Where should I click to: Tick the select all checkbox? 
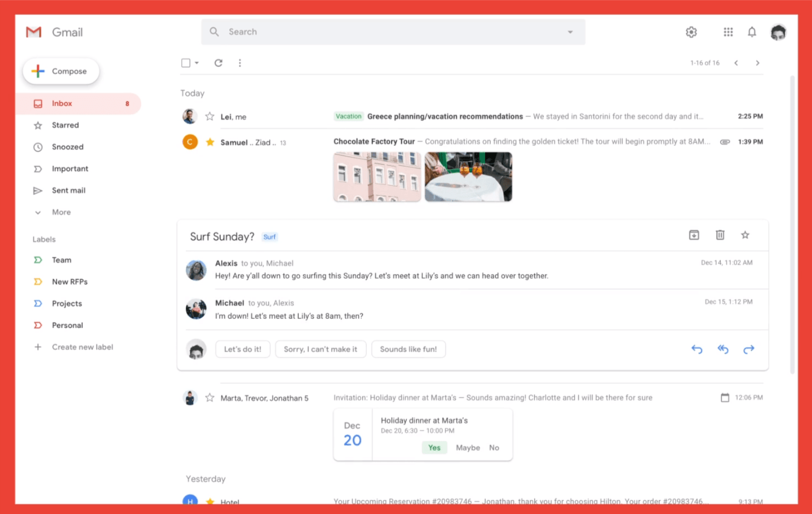186,63
